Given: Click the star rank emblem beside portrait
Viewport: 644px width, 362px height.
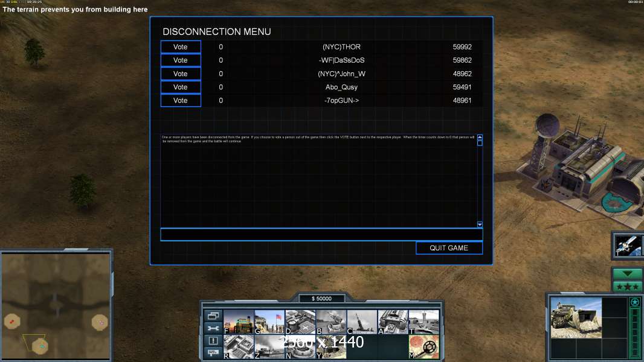Looking at the screenshot, I should 635,302.
